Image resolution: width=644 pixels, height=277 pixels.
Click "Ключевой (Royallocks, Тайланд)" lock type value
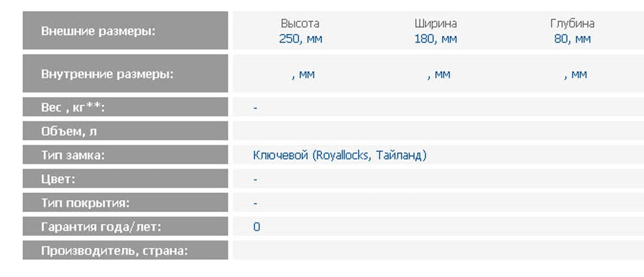point(339,156)
